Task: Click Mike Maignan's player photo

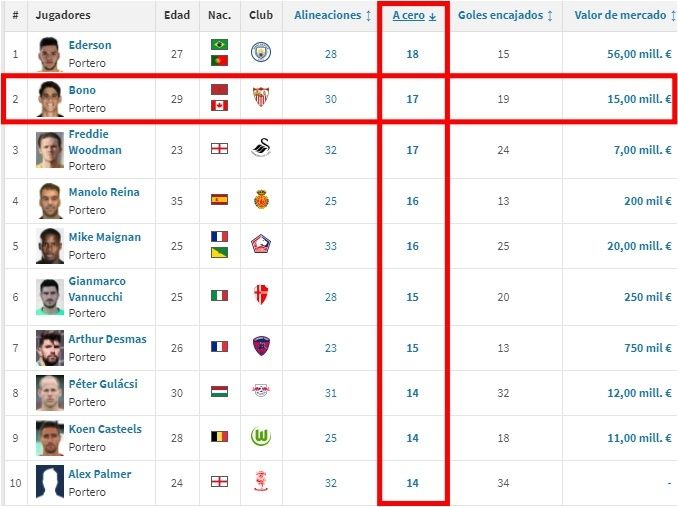Action: coord(50,246)
